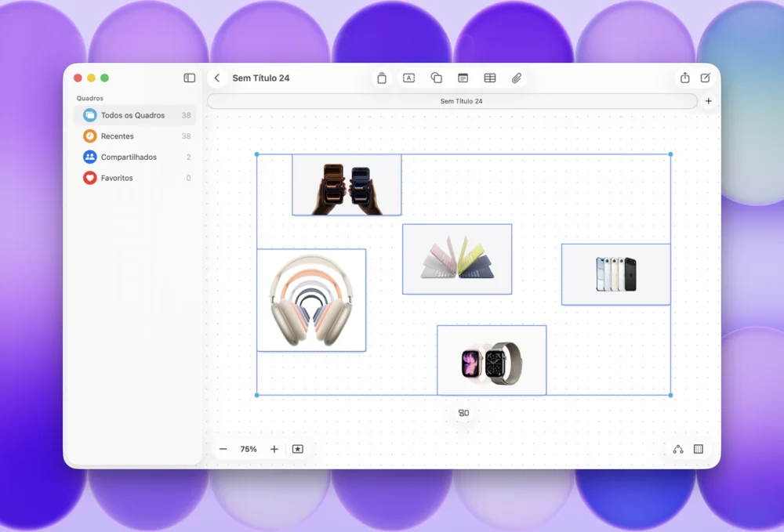Open the share icon
784x532 pixels.
click(685, 78)
